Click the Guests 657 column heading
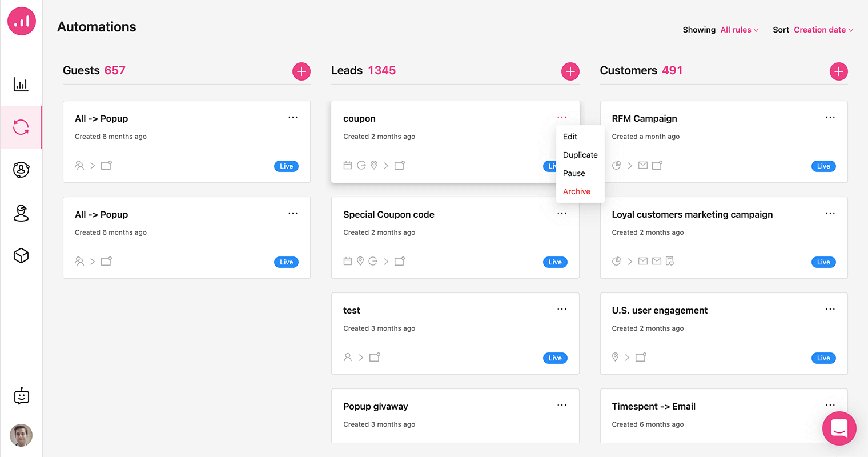Screen dimensions: 868x457 (94, 70)
